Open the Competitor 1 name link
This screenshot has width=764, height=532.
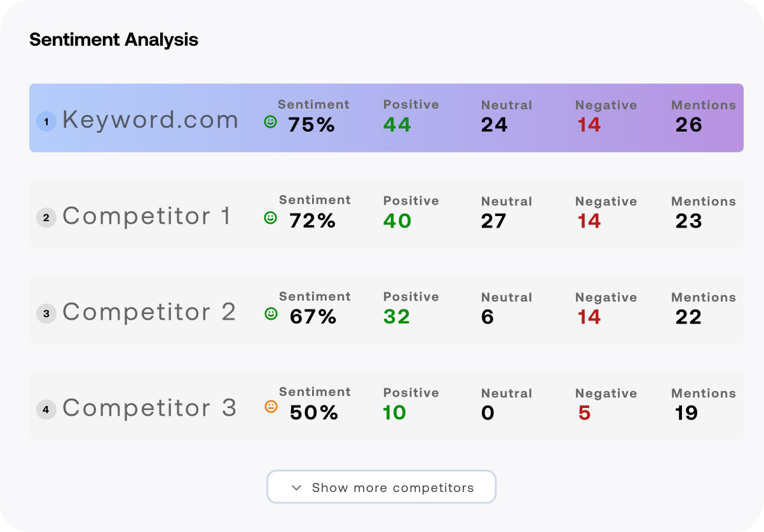147,217
